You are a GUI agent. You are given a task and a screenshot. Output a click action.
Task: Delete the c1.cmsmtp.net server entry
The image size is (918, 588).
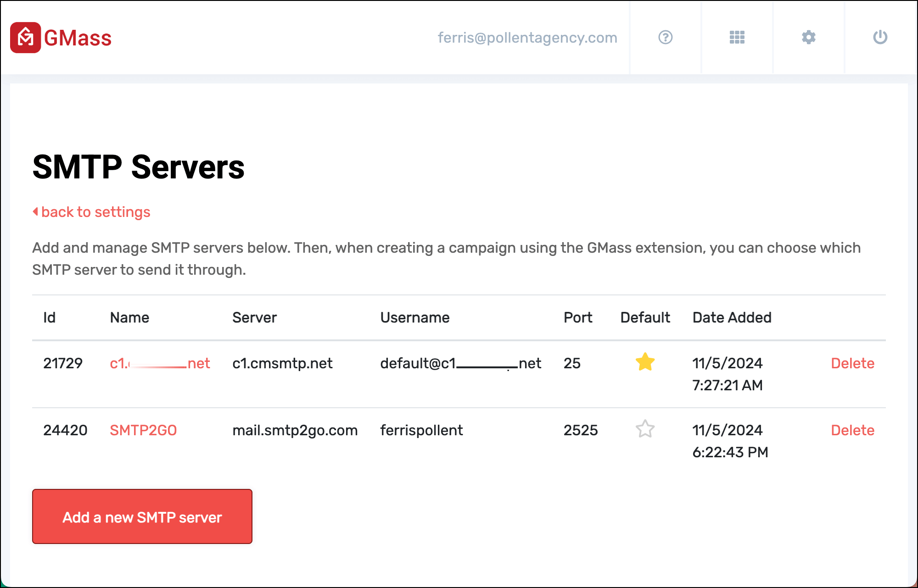pos(853,363)
